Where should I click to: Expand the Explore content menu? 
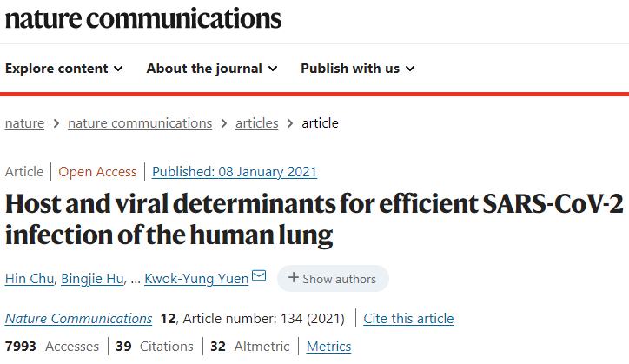click(x=63, y=69)
